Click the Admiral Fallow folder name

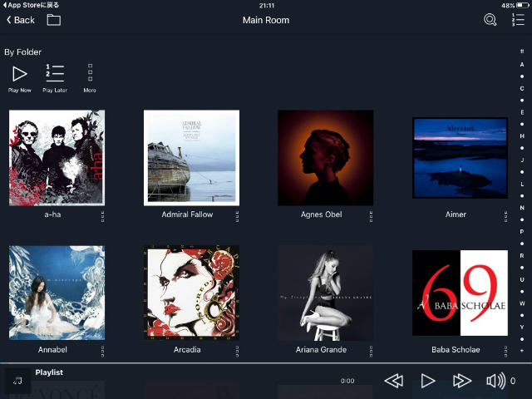pyautogui.click(x=187, y=214)
